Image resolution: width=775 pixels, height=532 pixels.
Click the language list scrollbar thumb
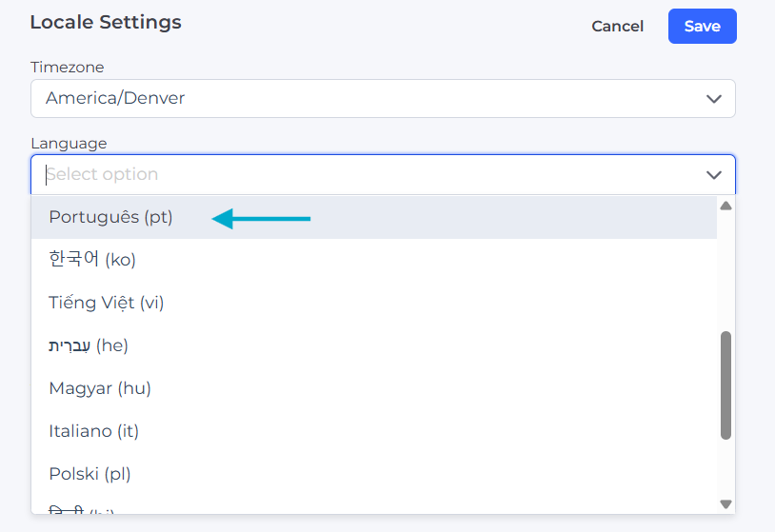pos(725,385)
